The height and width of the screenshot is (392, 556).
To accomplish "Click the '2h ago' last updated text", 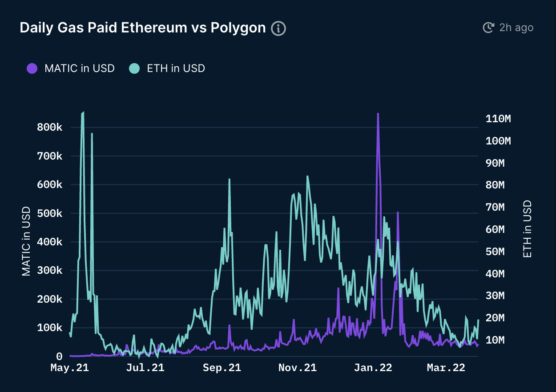I will coord(516,28).
